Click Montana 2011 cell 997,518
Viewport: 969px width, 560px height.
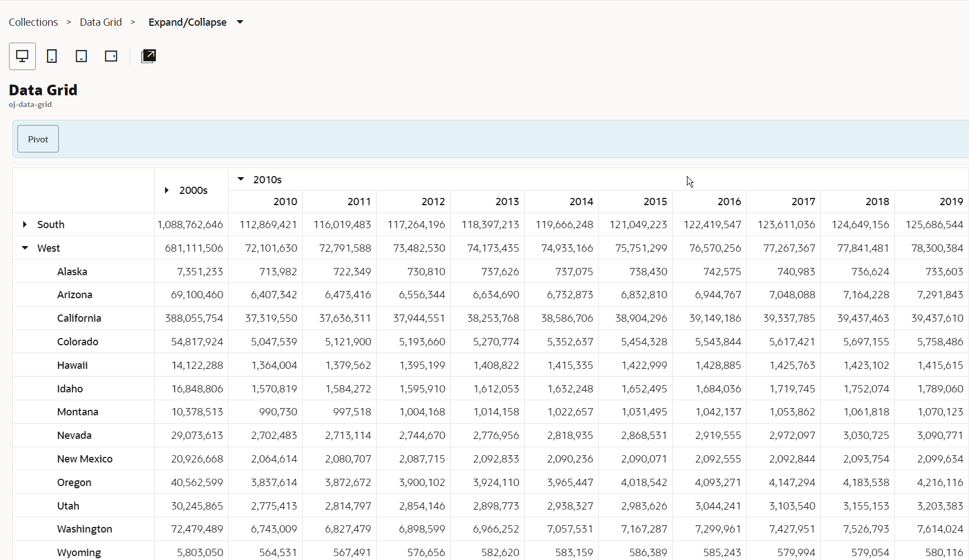click(x=340, y=412)
